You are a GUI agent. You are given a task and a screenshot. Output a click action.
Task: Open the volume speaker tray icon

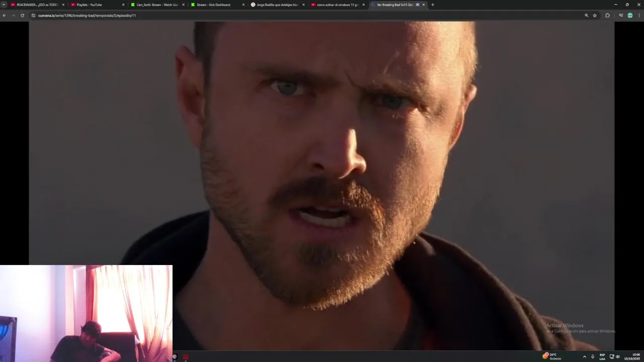point(618,356)
